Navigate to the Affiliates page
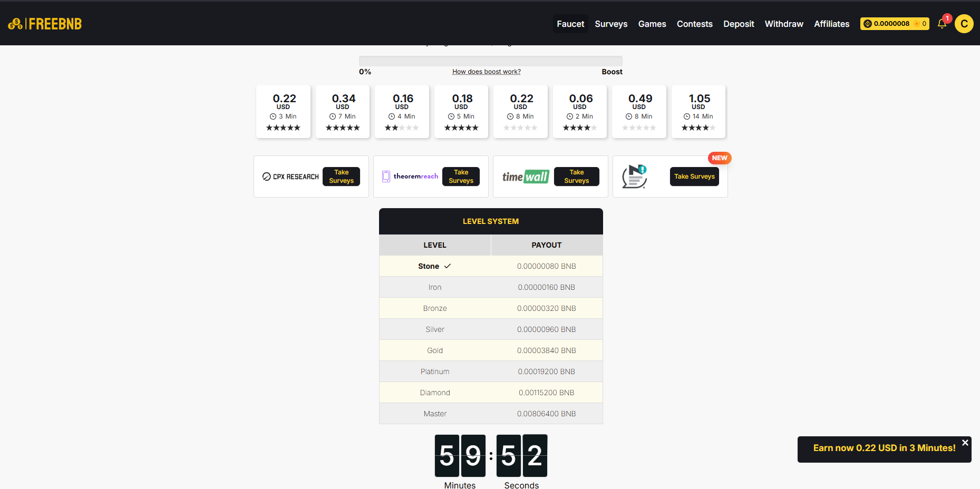 (831, 24)
